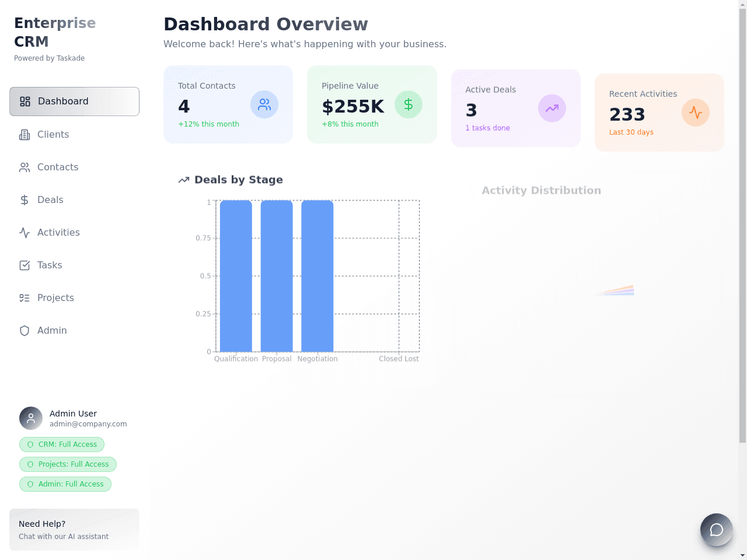
Task: Navigate to Contacts section
Action: tap(74, 167)
